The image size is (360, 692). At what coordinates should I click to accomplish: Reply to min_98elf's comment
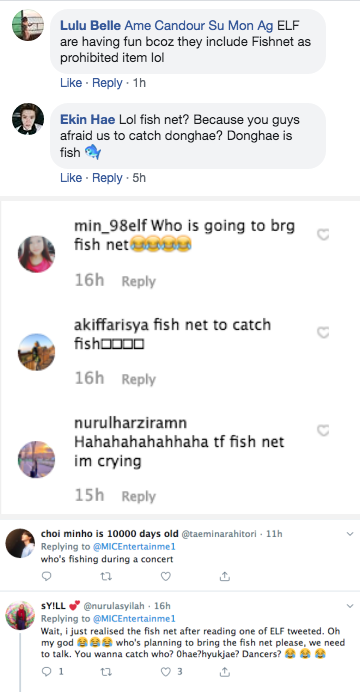pyautogui.click(x=139, y=282)
